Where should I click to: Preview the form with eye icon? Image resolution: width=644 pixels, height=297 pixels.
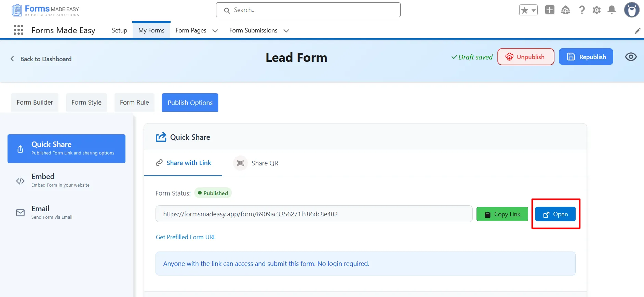[x=631, y=57]
